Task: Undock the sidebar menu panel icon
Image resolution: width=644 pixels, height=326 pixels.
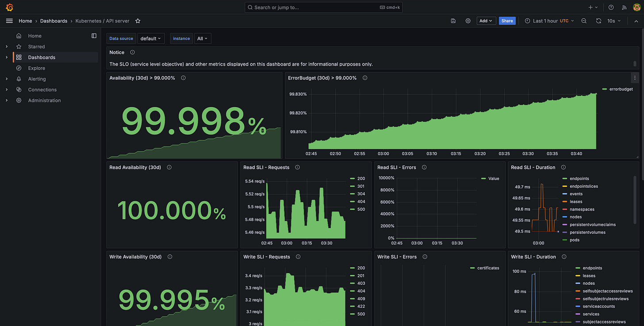Action: tap(94, 36)
